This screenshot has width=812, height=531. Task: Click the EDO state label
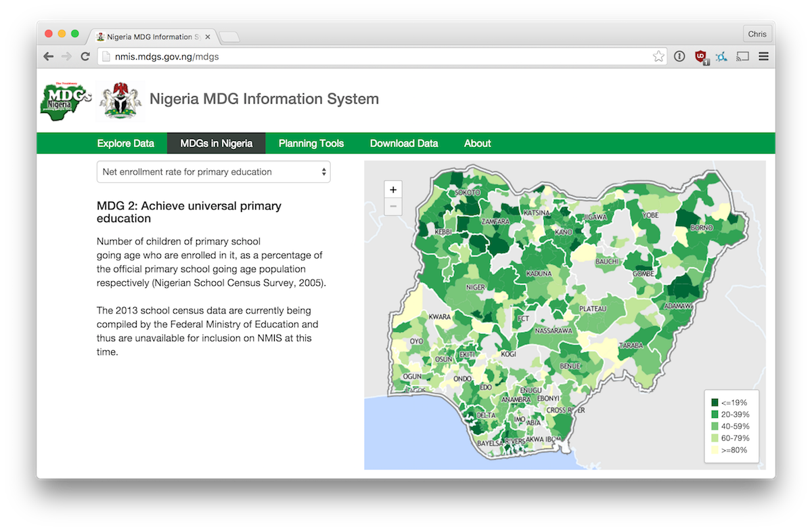click(486, 387)
